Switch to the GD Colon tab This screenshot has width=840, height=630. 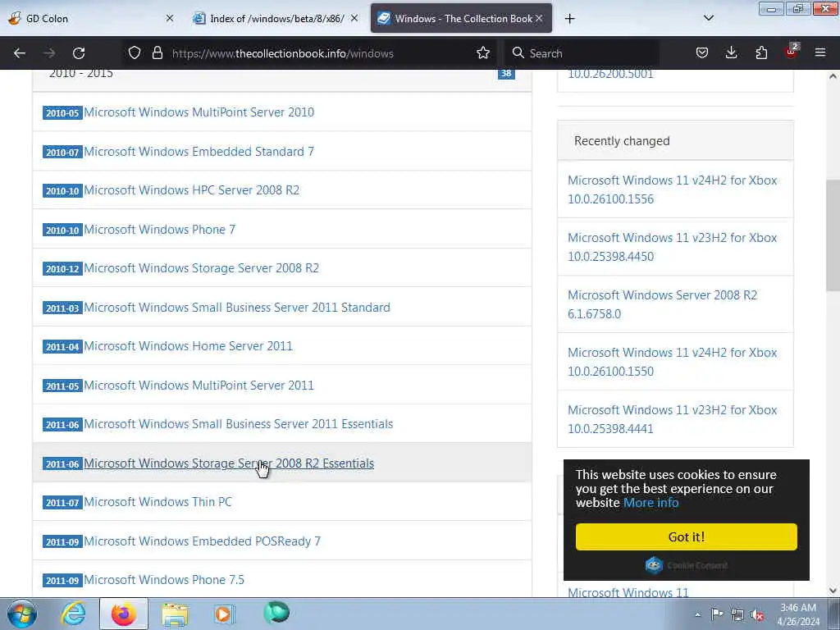[x=91, y=18]
